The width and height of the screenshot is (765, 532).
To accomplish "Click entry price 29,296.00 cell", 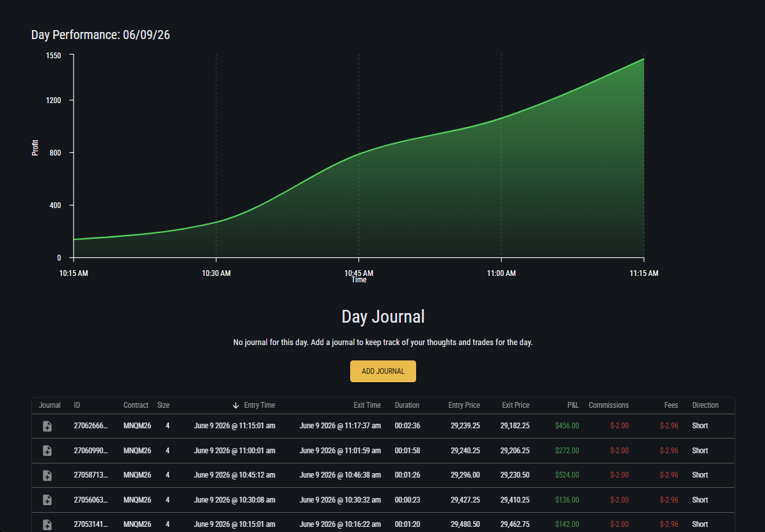I will (x=465, y=475).
